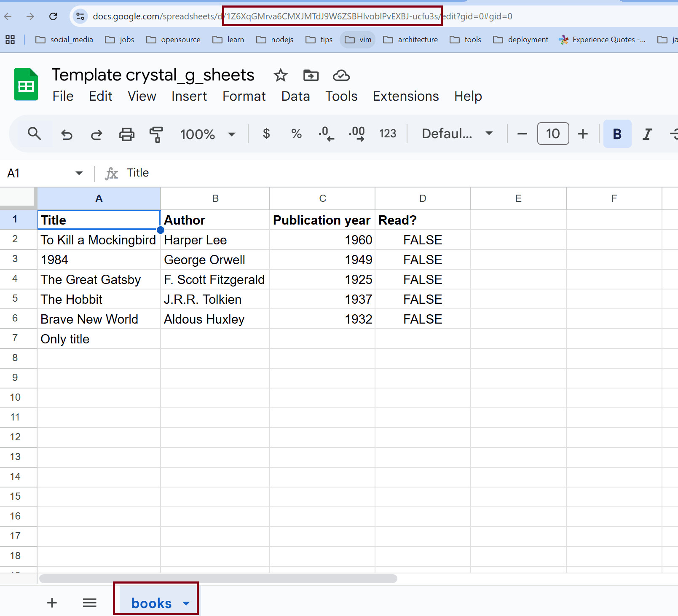Open the Experience Quotes bookmark
678x616 pixels.
tap(602, 40)
